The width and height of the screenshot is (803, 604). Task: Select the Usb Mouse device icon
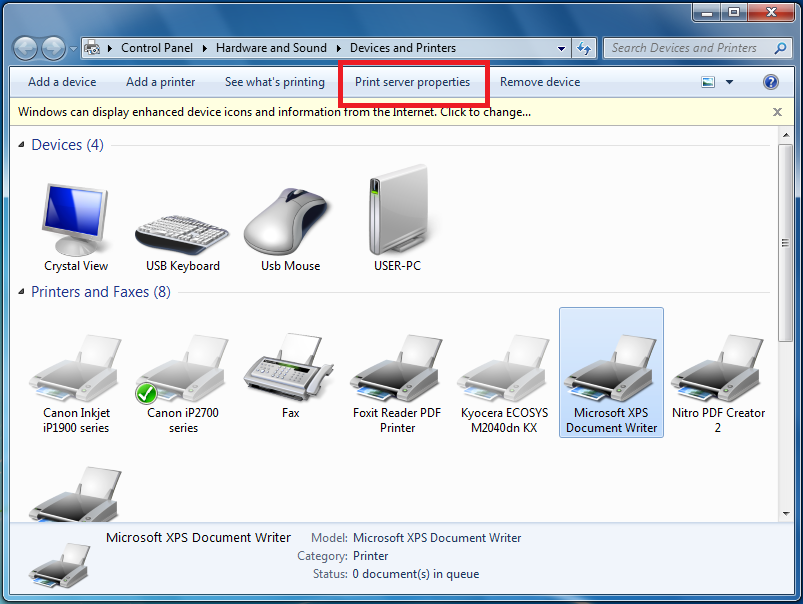(x=290, y=228)
